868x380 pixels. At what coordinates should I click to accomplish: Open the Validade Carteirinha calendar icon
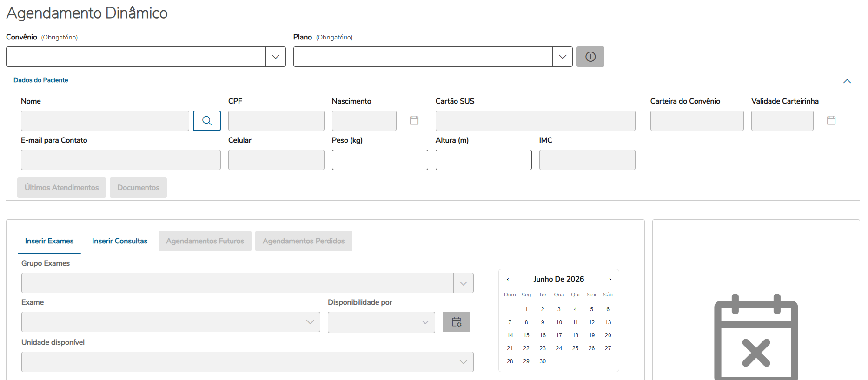click(x=831, y=120)
